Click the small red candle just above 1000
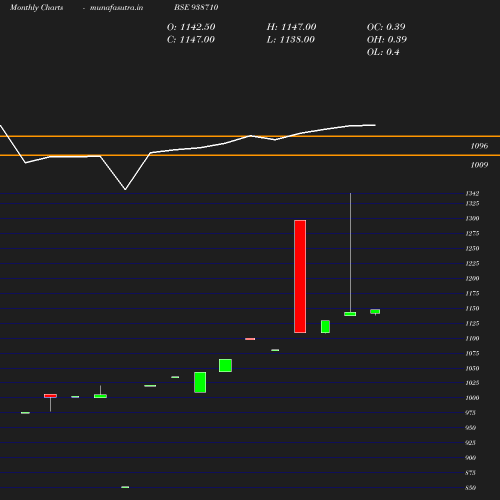Viewport: 500px width, 500px height. click(x=50, y=396)
